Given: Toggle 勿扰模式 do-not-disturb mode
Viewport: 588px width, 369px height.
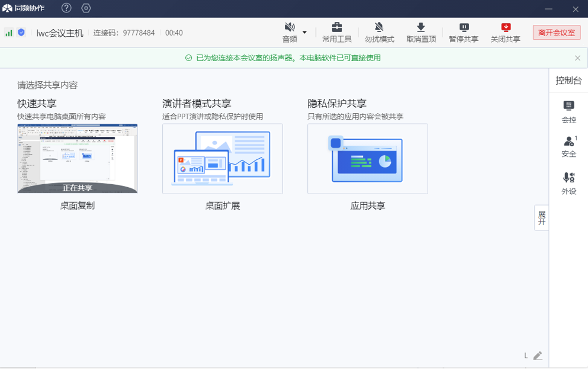Looking at the screenshot, I should pos(379,33).
